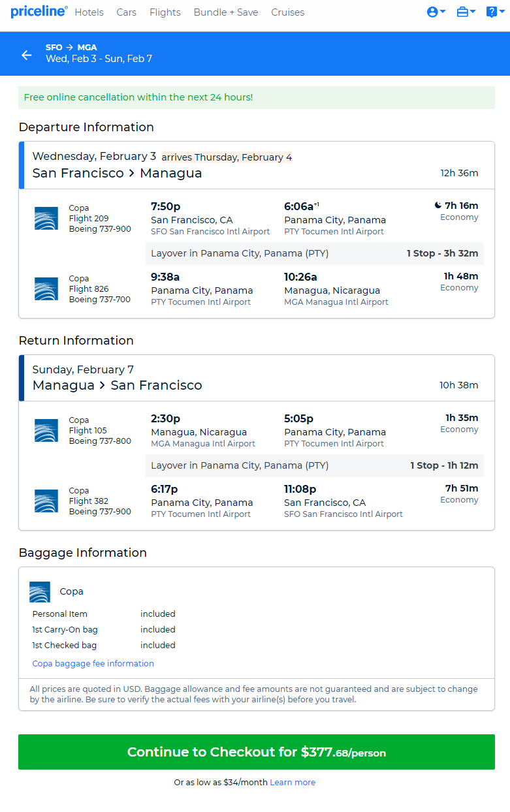The image size is (510, 812).
Task: Click Copa logo for Flight 209
Action: click(46, 219)
